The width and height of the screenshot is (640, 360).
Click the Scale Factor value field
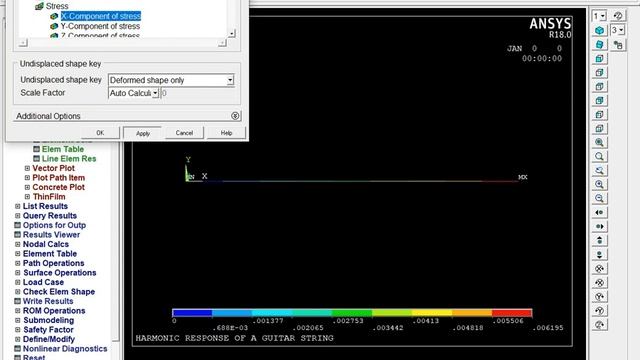click(197, 93)
